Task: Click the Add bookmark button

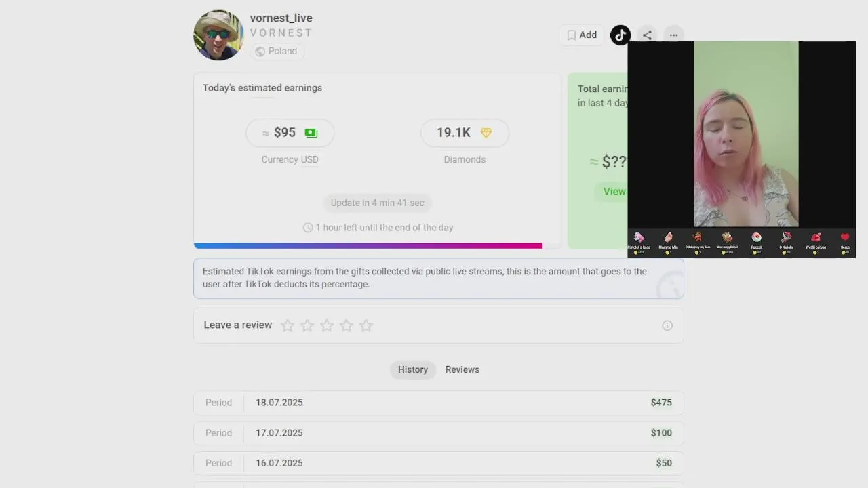Action: 582,35
